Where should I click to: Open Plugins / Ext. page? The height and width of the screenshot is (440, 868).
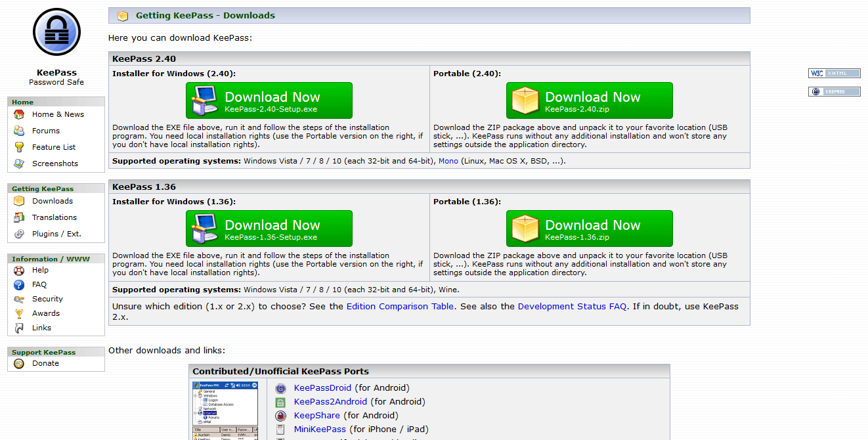coord(56,234)
